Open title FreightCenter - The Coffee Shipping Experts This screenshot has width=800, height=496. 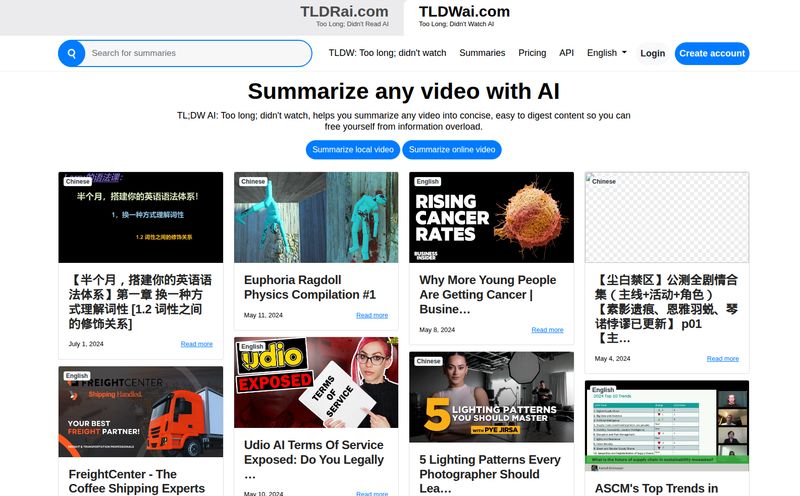(137, 481)
